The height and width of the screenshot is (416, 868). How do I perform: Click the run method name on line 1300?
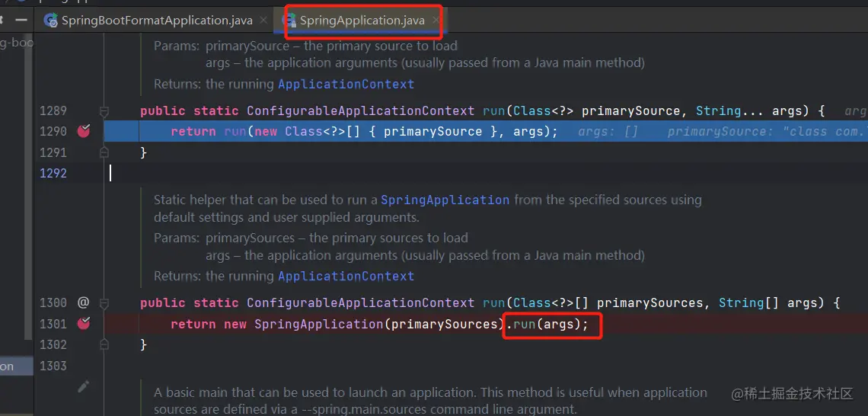point(493,303)
